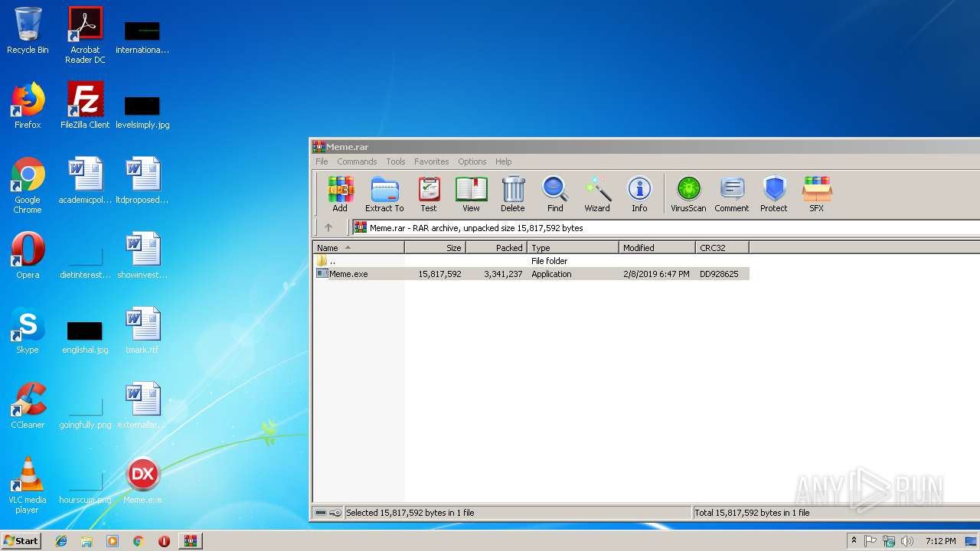Open Chrome from the taskbar

(139, 541)
